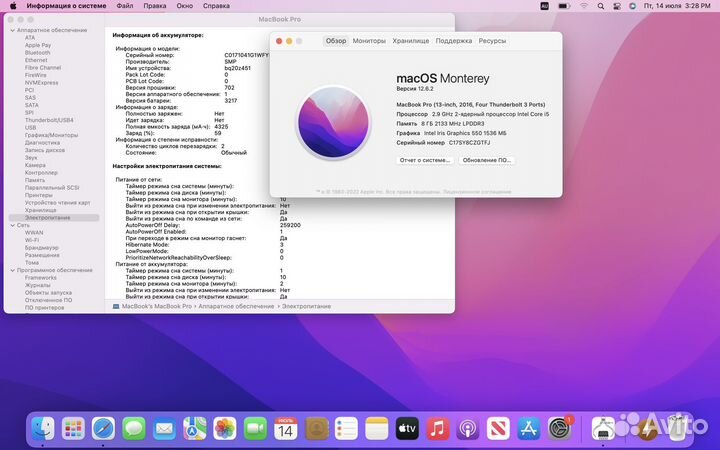The width and height of the screenshot is (720, 450).
Task: Click the keyboard input source icon
Action: pos(545,6)
